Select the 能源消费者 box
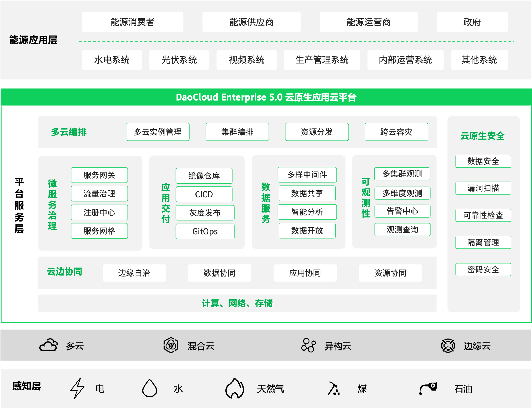The image size is (532, 408). click(x=133, y=22)
